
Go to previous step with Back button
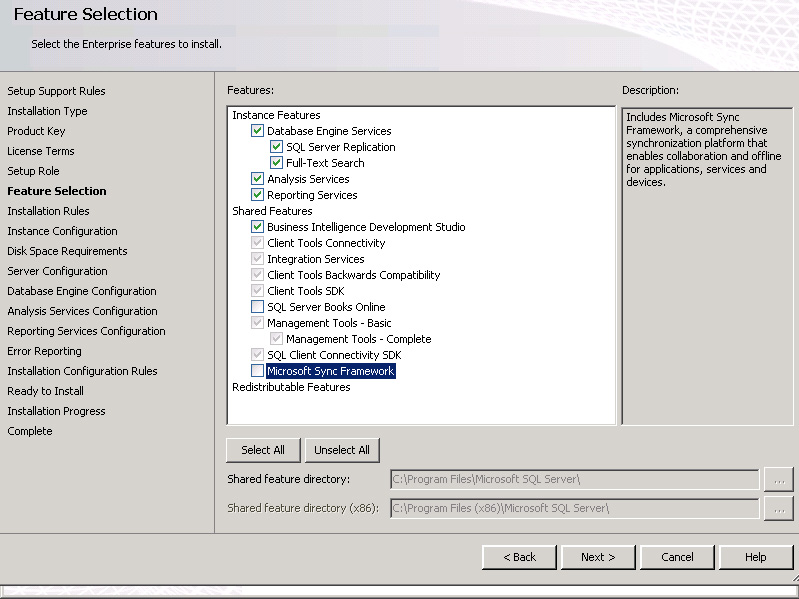tap(519, 557)
